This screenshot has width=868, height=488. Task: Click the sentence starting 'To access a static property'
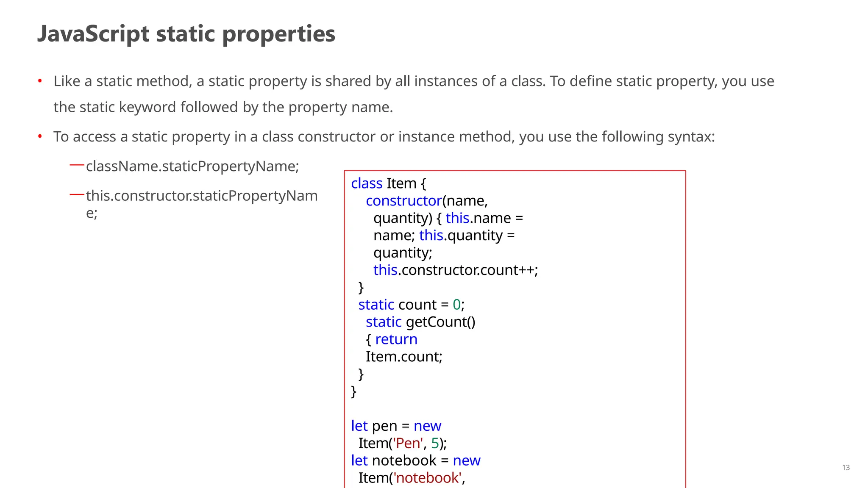point(384,137)
